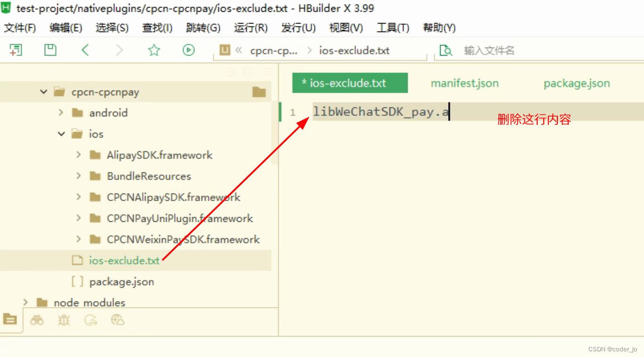Click the star favorite toolbar icon
This screenshot has height=357, width=644.
click(154, 50)
